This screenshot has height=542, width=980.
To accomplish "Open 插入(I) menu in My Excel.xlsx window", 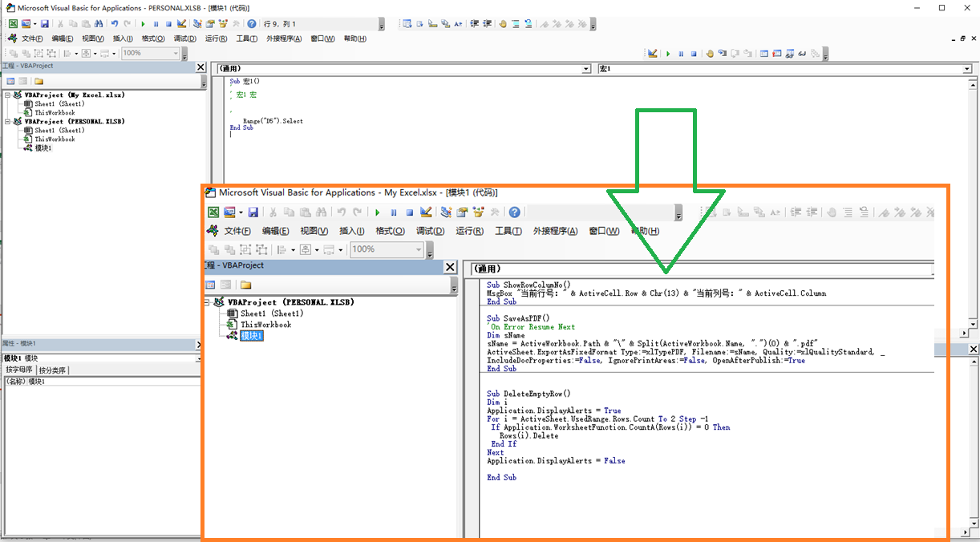I will click(351, 231).
